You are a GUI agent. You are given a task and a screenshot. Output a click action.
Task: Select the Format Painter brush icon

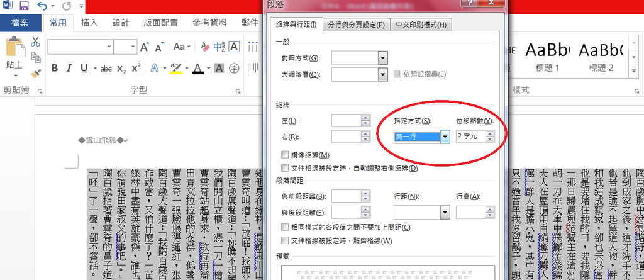[x=36, y=74]
